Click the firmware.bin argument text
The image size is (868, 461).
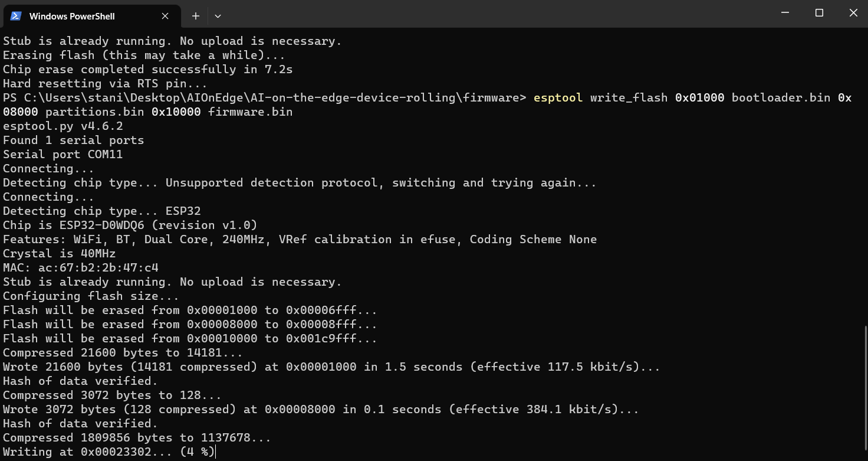[250, 112]
